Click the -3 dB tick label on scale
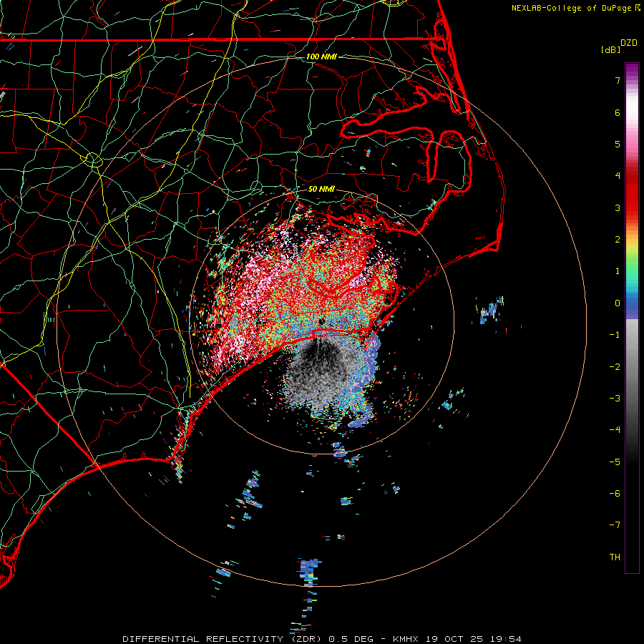Viewport: 644px width, 644px height. tap(615, 399)
